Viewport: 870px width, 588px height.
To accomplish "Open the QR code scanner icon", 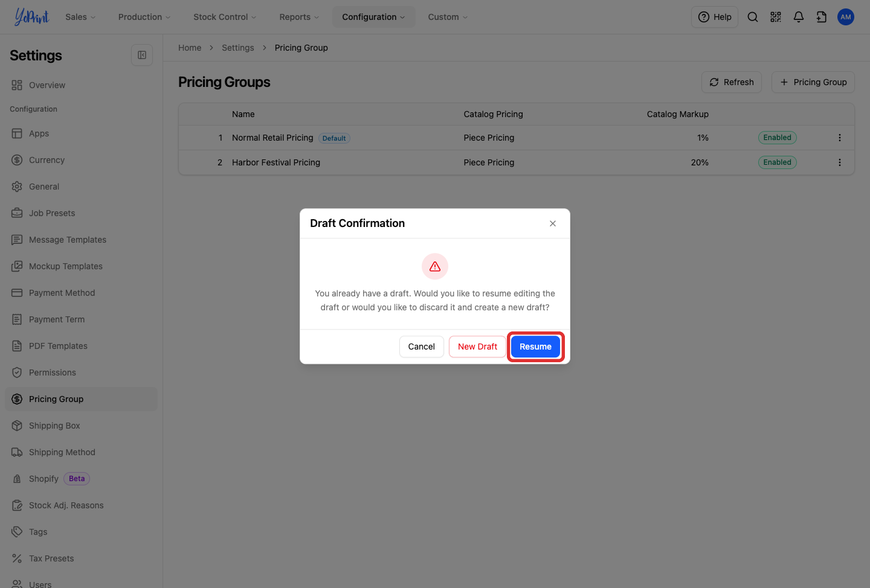I will pos(776,17).
